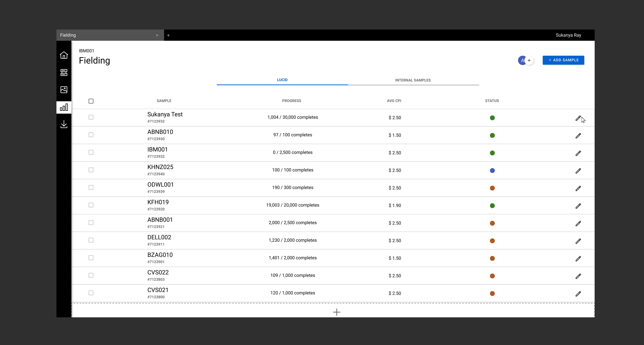The image size is (644, 345).
Task: Edit the CVS021 sample row
Action: [x=578, y=294]
